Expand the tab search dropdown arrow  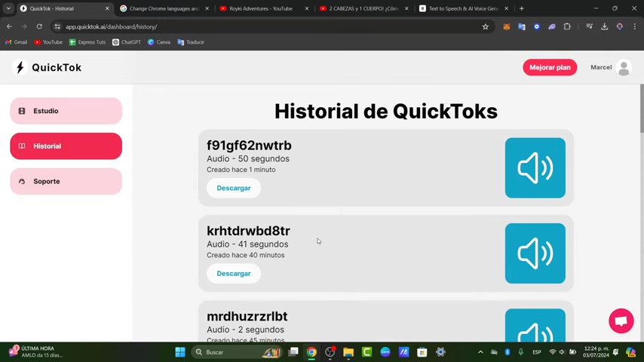coord(8,8)
